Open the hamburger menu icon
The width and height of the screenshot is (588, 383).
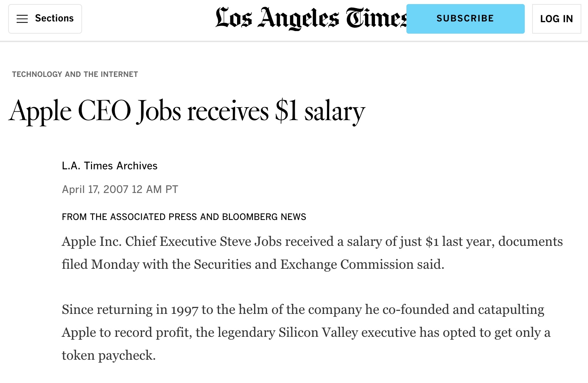(x=22, y=19)
